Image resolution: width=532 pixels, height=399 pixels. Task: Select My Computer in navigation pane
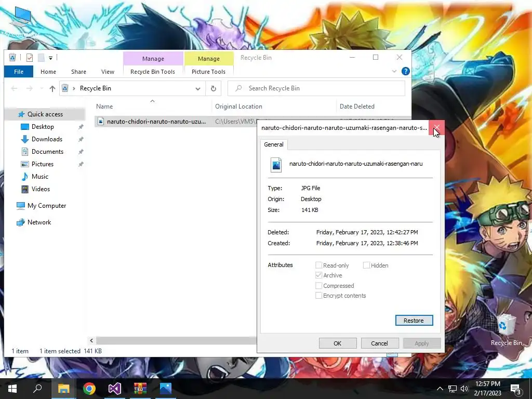click(x=47, y=206)
